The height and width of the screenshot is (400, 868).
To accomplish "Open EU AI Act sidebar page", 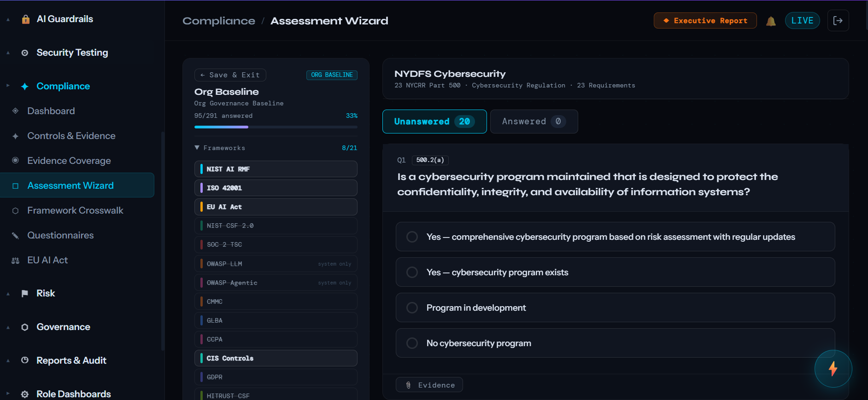I will 47,260.
